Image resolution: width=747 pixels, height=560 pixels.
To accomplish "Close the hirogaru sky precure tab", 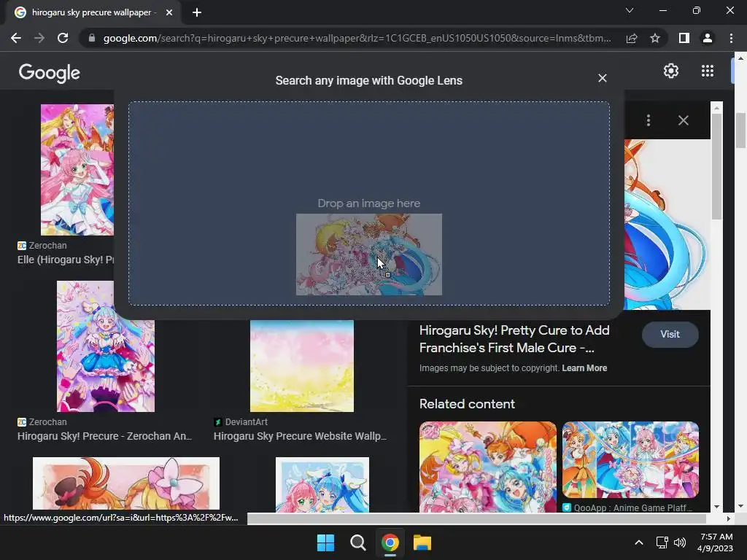I will (x=169, y=12).
